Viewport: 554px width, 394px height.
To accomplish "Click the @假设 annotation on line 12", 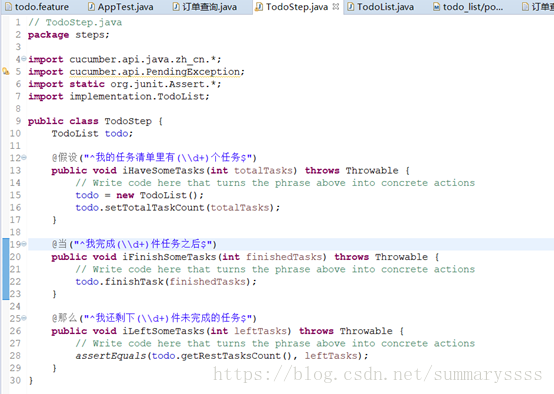I will (64, 157).
